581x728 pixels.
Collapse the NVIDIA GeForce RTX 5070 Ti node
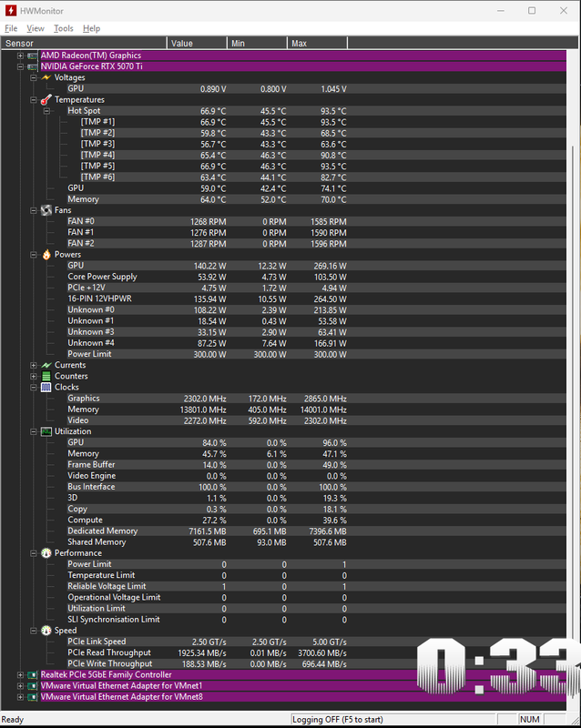coord(20,66)
